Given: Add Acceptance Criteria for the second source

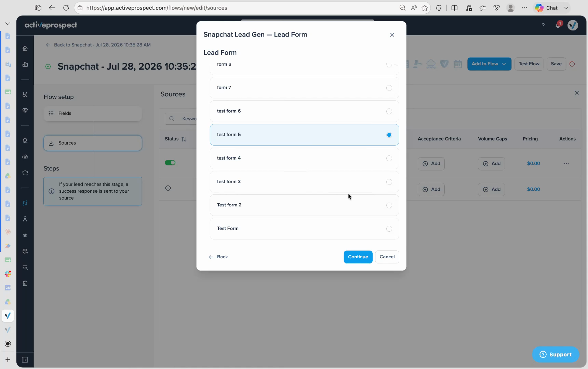Looking at the screenshot, I should [431, 190].
